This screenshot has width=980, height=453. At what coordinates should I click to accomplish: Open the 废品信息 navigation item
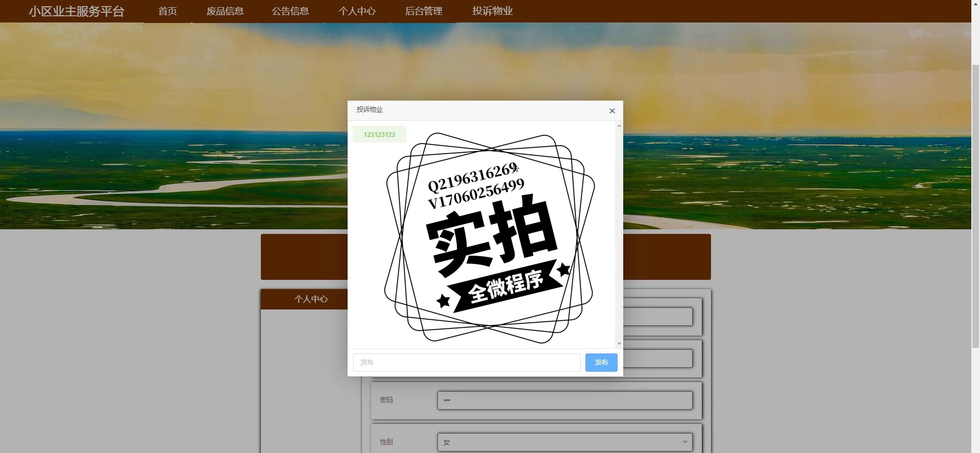[x=225, y=11]
